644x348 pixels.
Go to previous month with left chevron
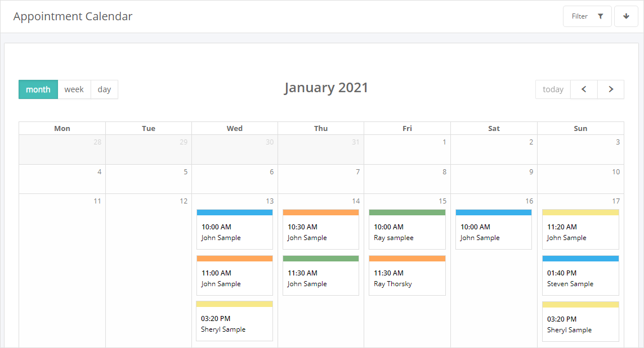[584, 89]
